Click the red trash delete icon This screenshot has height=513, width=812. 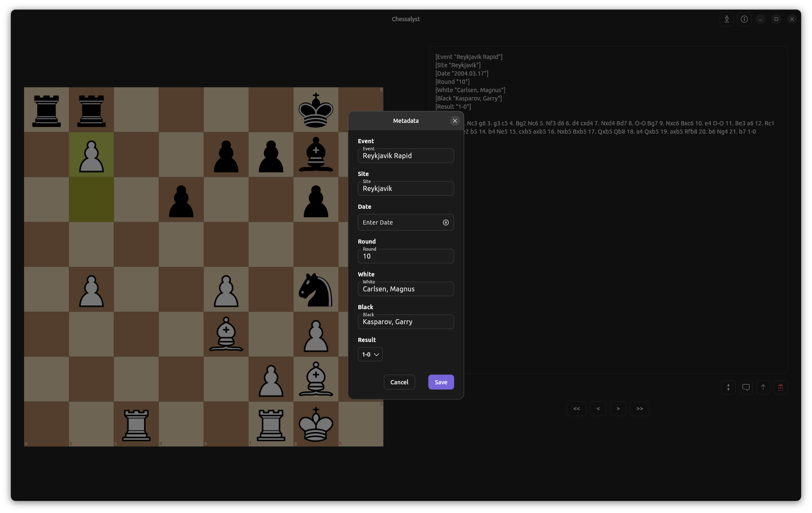(x=781, y=387)
